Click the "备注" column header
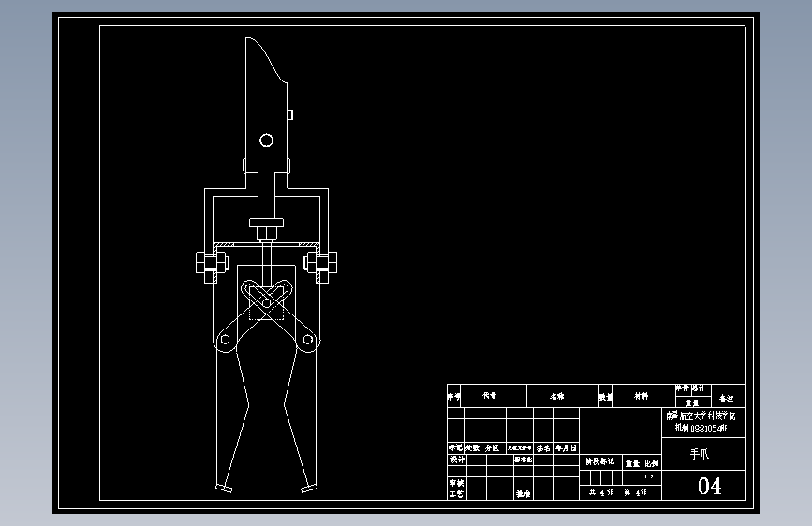812x526 pixels. tap(726, 398)
